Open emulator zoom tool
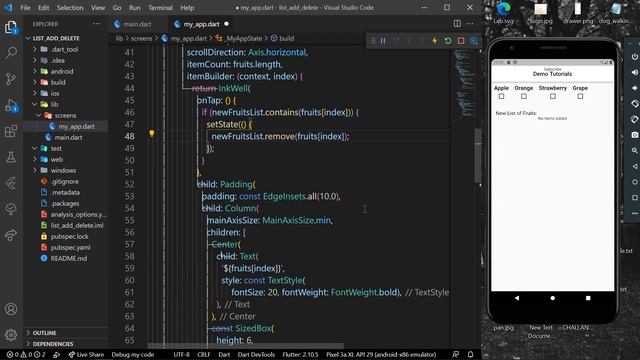 [635, 150]
